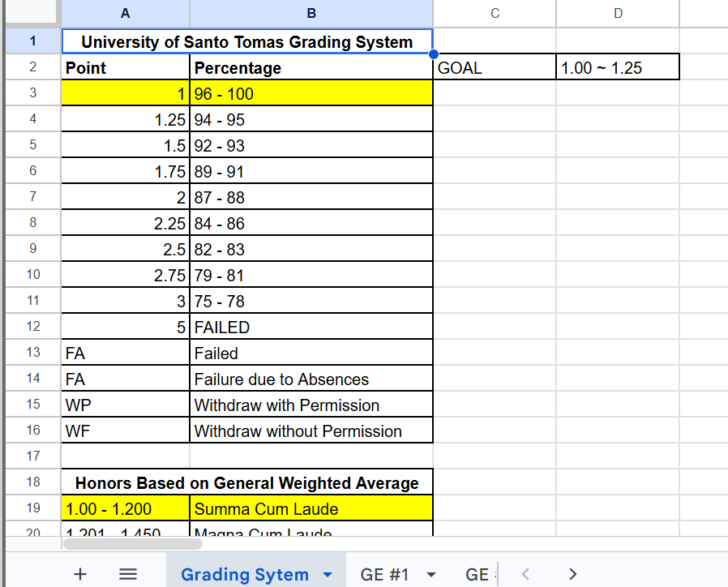Select row 1 header

[32, 41]
